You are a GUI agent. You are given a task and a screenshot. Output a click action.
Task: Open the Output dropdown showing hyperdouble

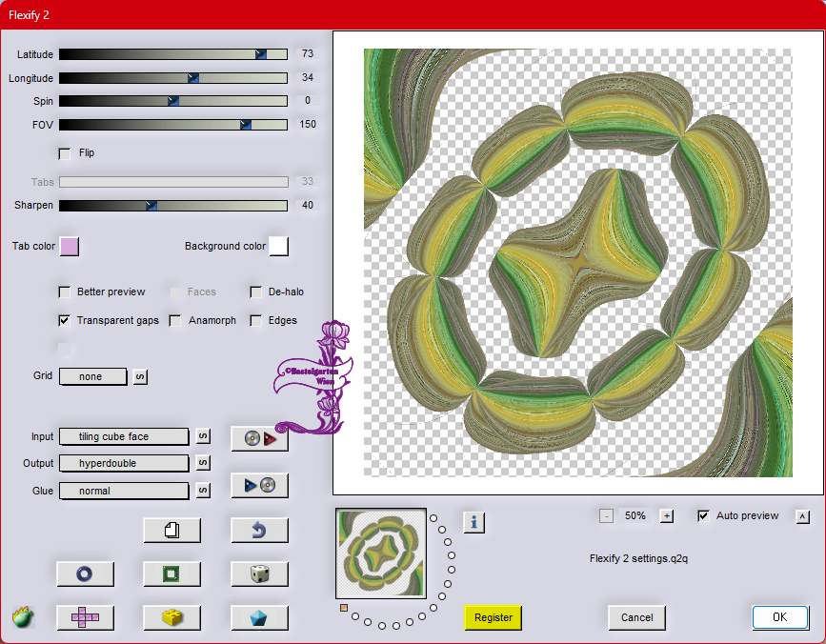(x=124, y=463)
